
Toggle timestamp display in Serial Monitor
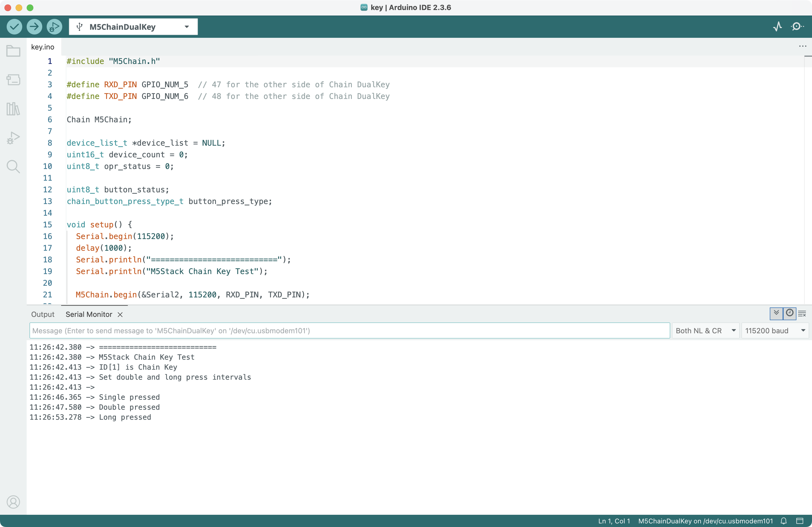click(789, 313)
